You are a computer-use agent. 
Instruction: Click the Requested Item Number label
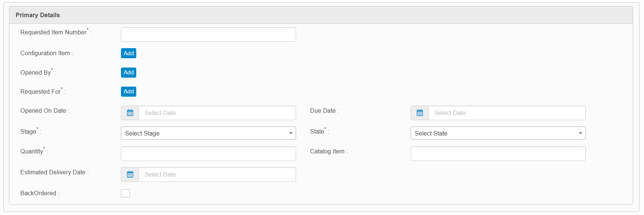pyautogui.click(x=53, y=32)
